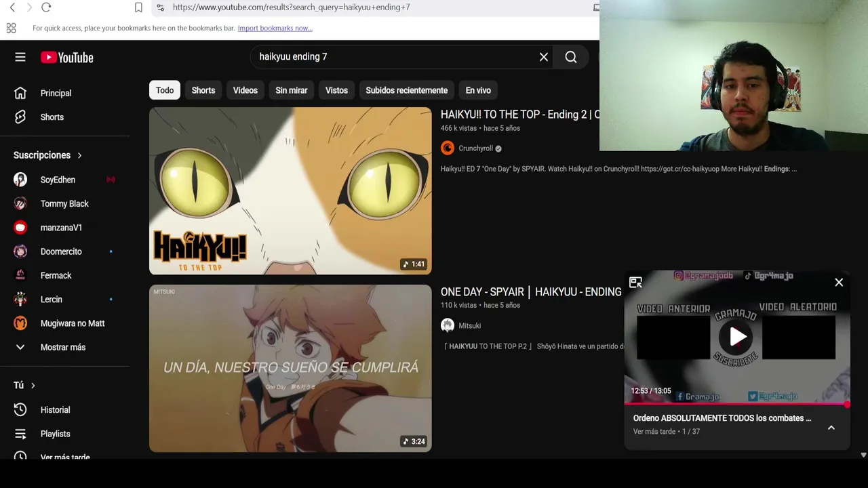Select the Todo filter chip
The image size is (868, 488).
pyautogui.click(x=165, y=90)
